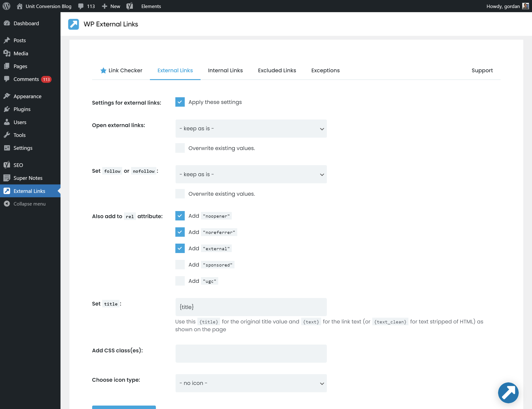Expand the Set follow or nofollow dropdown
Viewport: 532px width, 409px height.
coord(251,174)
